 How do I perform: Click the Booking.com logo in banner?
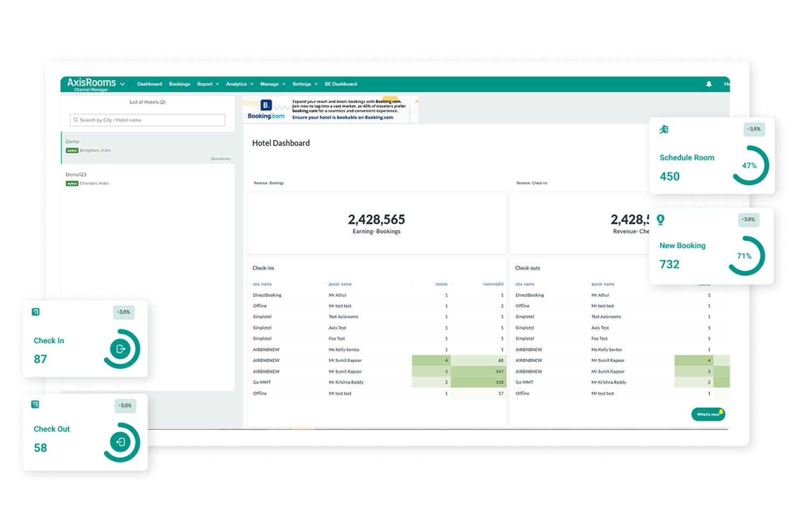click(266, 109)
